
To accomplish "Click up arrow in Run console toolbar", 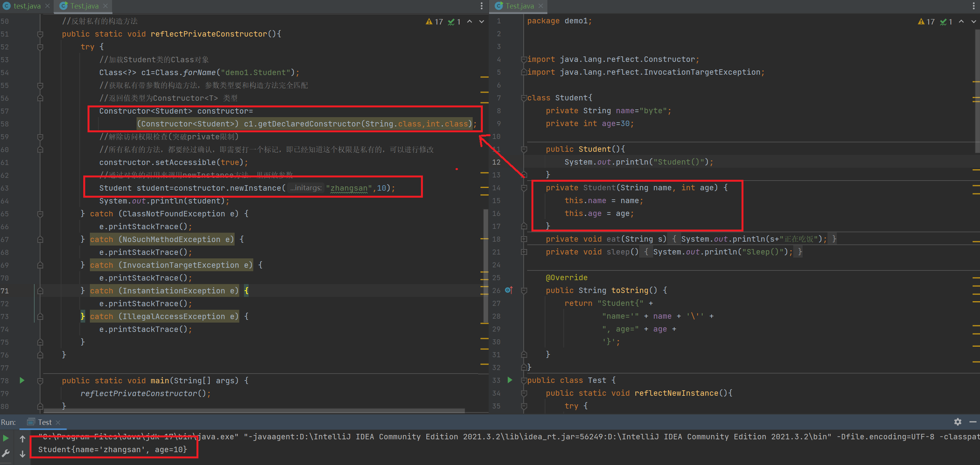I will (23, 439).
